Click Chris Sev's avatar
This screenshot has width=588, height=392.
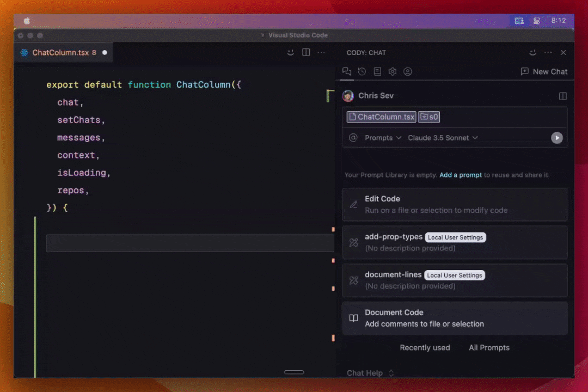pyautogui.click(x=348, y=96)
